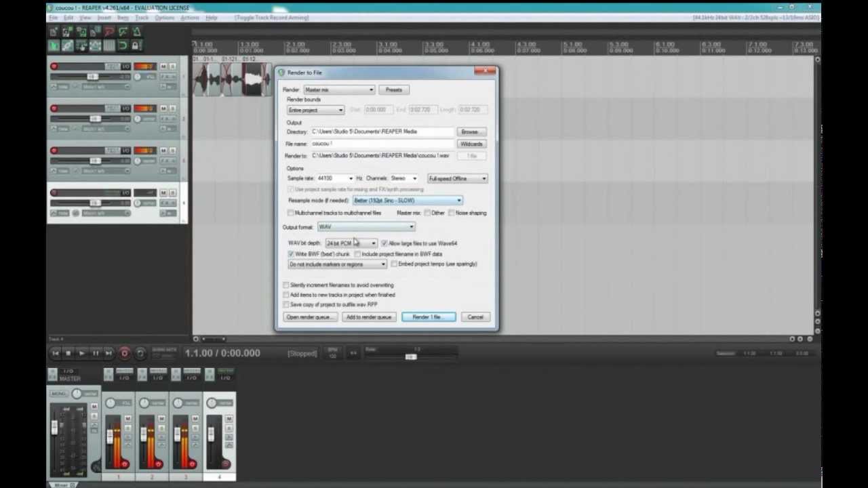Open the Output format WAV dropdown
Image resolution: width=868 pixels, height=488 pixels.
pyautogui.click(x=366, y=227)
